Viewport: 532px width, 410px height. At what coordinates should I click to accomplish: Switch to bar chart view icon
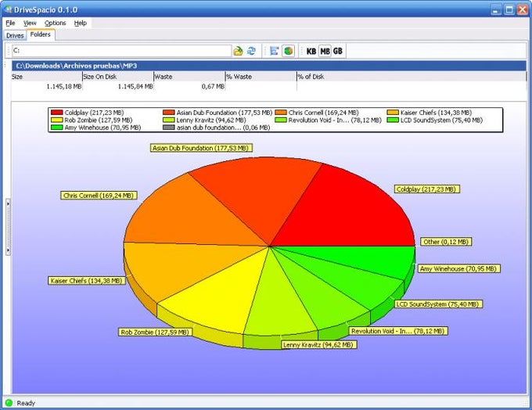click(x=274, y=51)
